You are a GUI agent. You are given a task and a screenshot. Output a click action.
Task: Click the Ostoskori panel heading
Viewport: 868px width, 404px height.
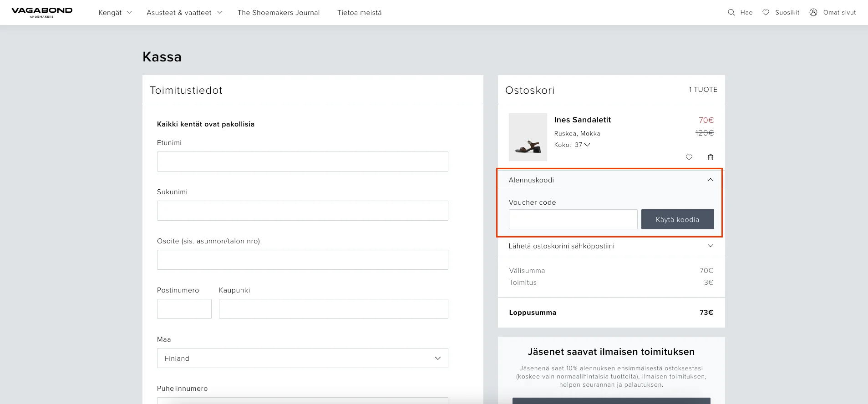click(530, 90)
